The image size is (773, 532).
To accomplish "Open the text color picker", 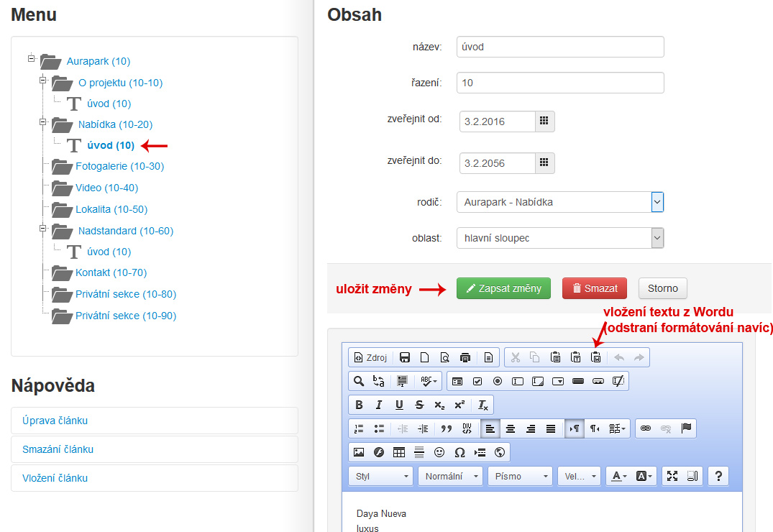I will (x=618, y=476).
